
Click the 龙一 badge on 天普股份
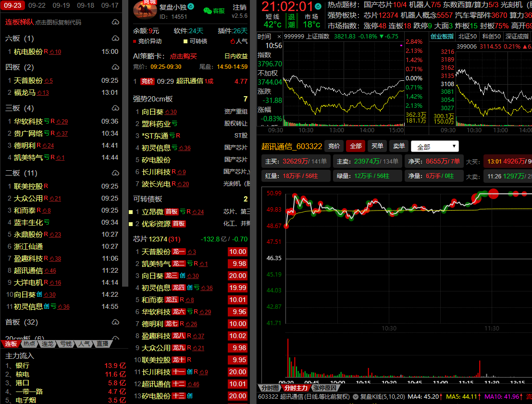[179, 252]
